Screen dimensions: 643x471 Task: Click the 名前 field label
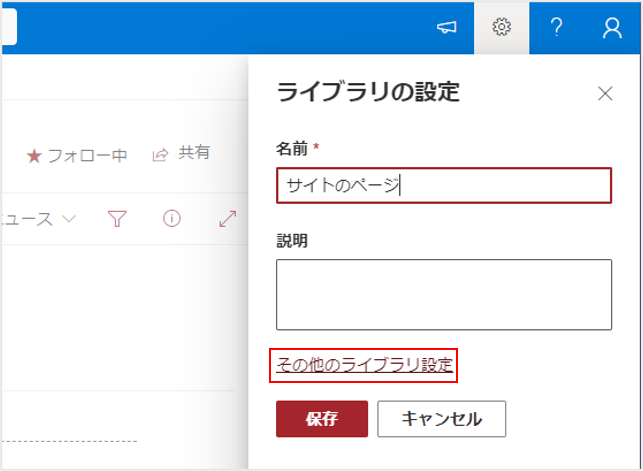click(x=292, y=148)
